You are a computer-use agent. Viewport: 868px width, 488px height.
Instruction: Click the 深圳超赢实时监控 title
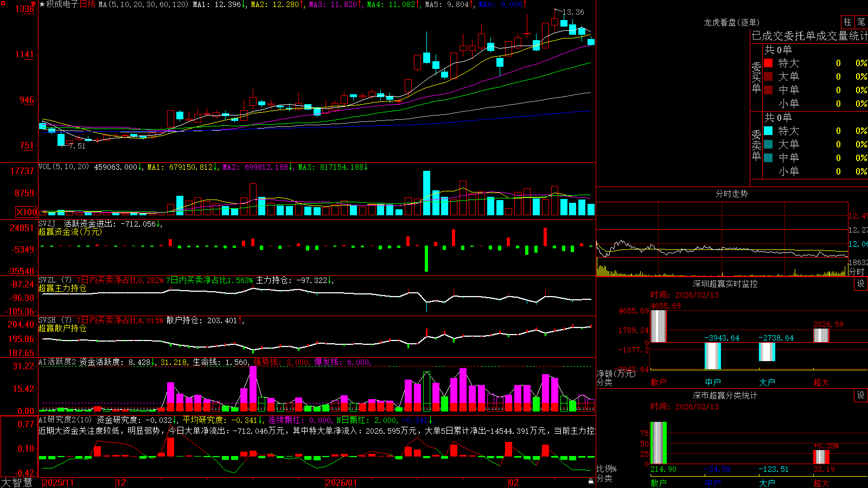click(725, 284)
